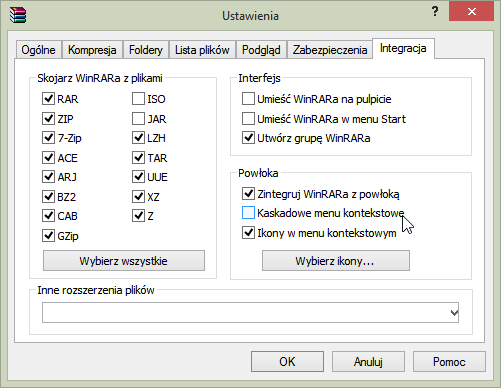
Task: Toggle the ZIP checkbox
Action: coord(48,118)
